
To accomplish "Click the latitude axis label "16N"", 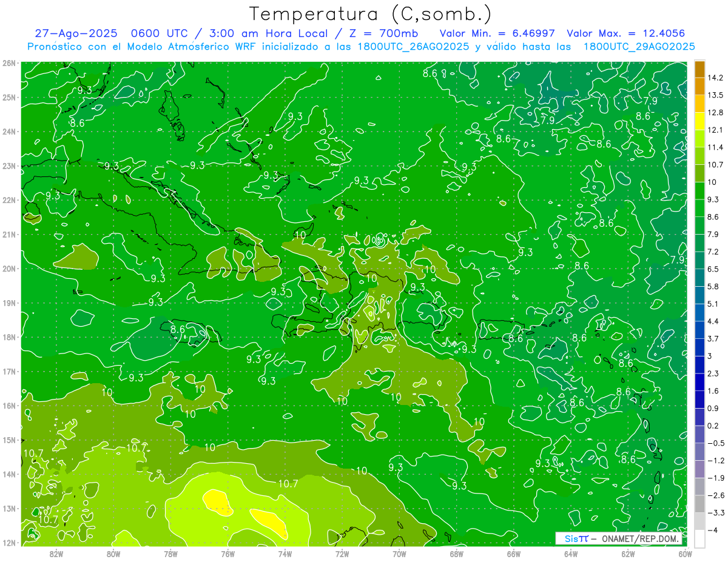I will [x=8, y=406].
